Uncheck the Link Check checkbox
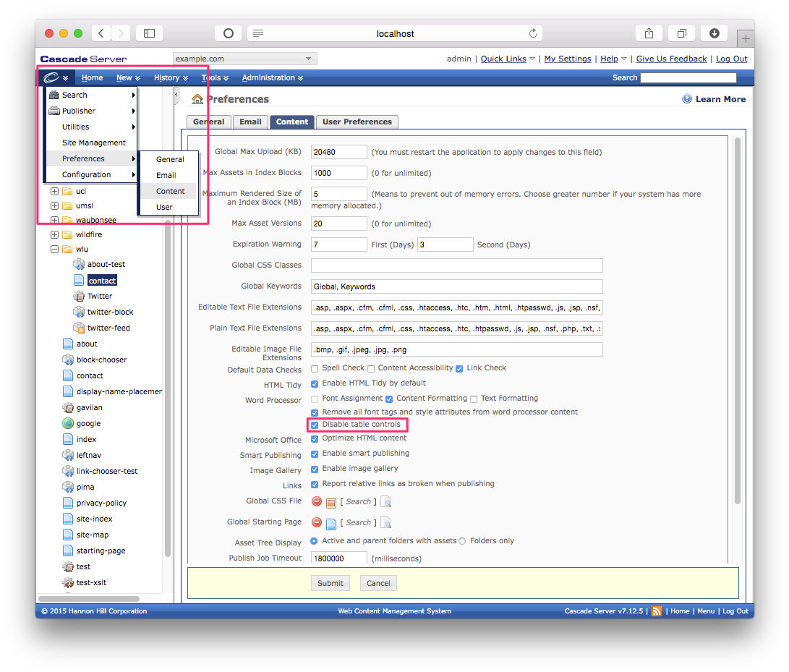Viewport: 789px width, 672px height. [x=459, y=368]
